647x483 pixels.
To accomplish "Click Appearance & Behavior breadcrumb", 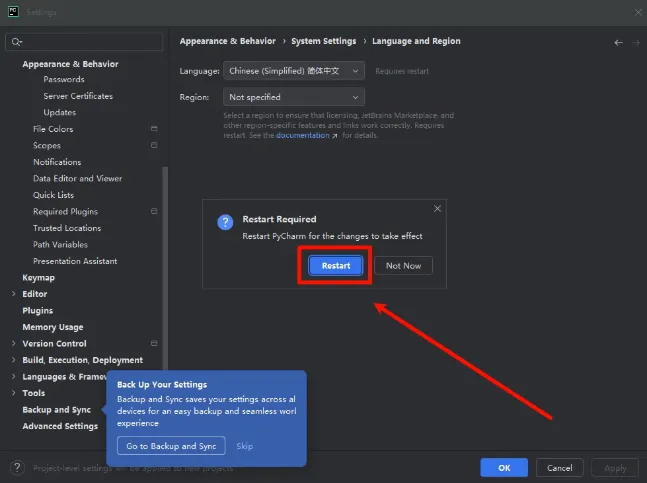I will pyautogui.click(x=227, y=41).
